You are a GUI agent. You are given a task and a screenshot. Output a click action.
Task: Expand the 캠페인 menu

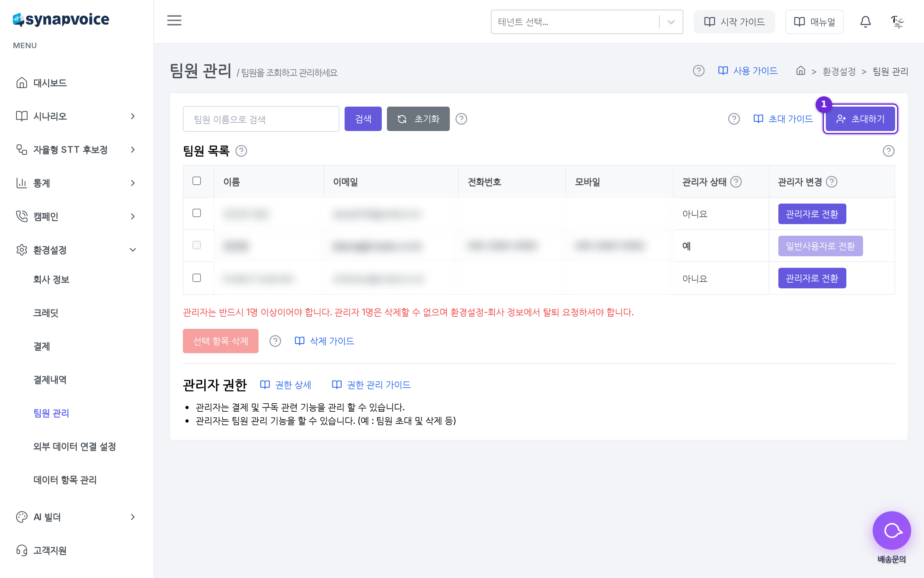tap(77, 216)
